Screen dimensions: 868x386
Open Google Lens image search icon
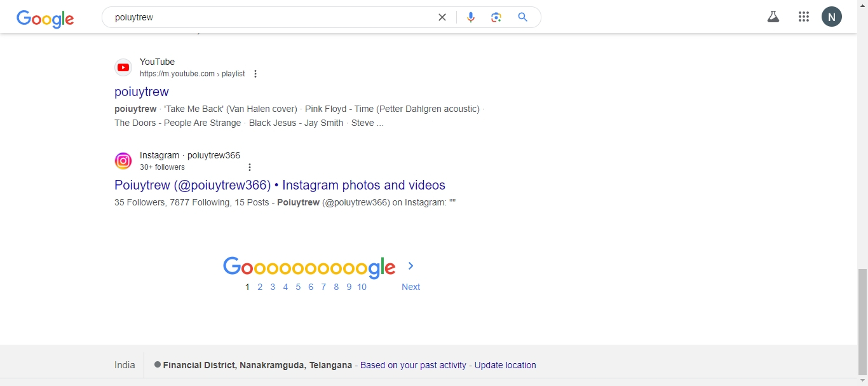pos(496,18)
